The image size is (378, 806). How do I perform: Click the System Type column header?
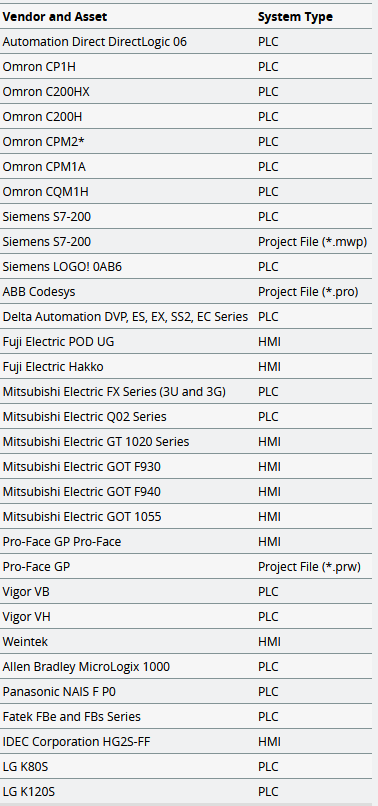point(295,16)
